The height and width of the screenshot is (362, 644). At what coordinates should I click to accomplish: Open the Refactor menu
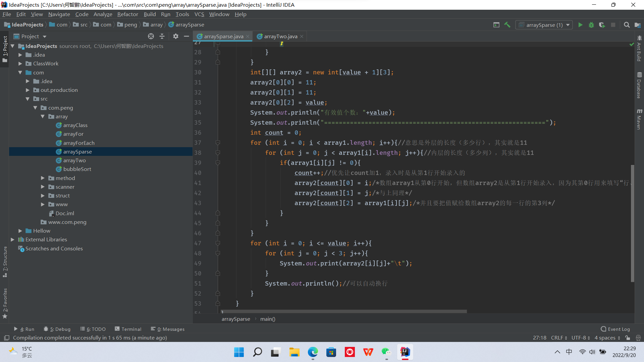point(127,14)
